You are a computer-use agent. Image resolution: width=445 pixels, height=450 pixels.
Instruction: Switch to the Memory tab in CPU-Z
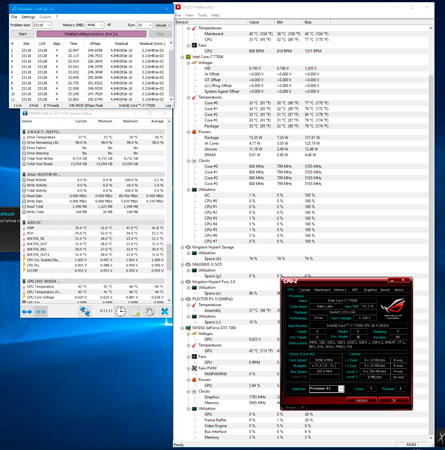coord(340,290)
